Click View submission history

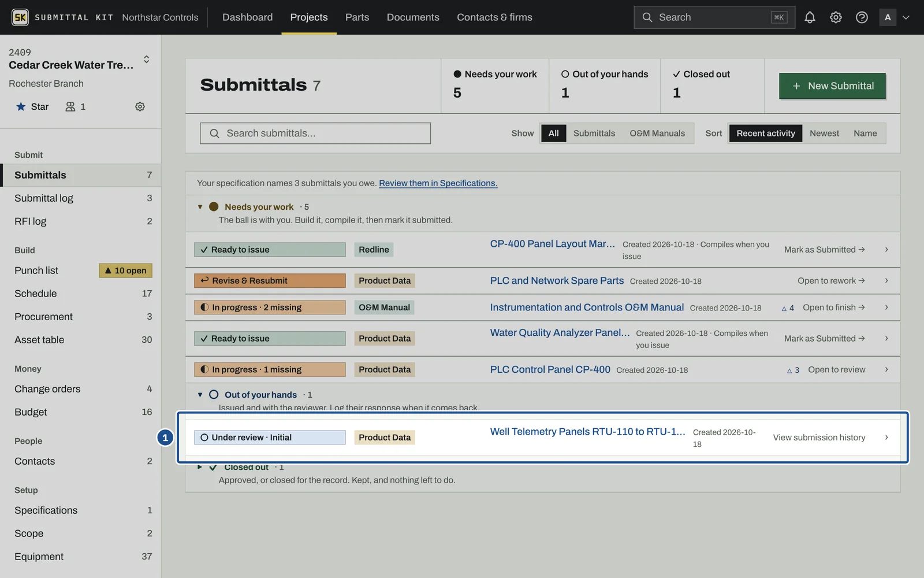819,438
